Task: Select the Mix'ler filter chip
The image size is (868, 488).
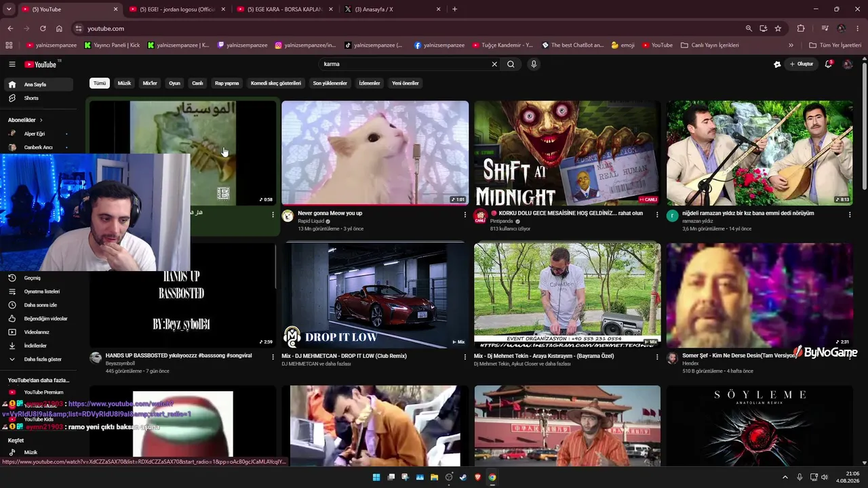Action: (x=150, y=83)
